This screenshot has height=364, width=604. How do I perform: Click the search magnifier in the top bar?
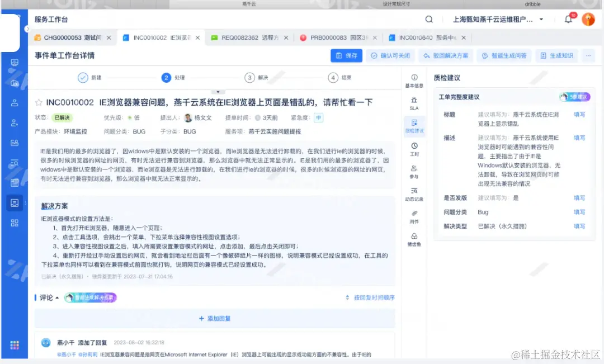429,18
